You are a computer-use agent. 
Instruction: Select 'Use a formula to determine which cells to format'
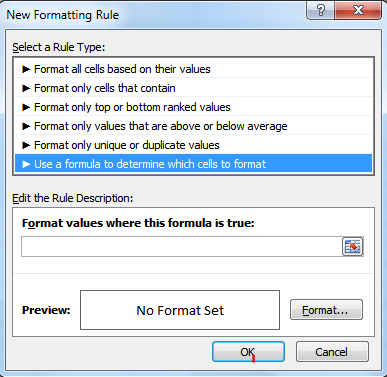[x=193, y=164]
